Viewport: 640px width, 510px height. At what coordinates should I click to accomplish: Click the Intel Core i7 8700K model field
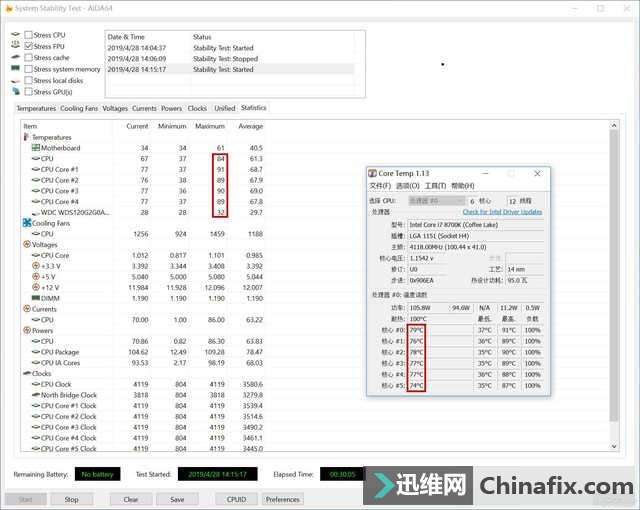click(x=476, y=225)
